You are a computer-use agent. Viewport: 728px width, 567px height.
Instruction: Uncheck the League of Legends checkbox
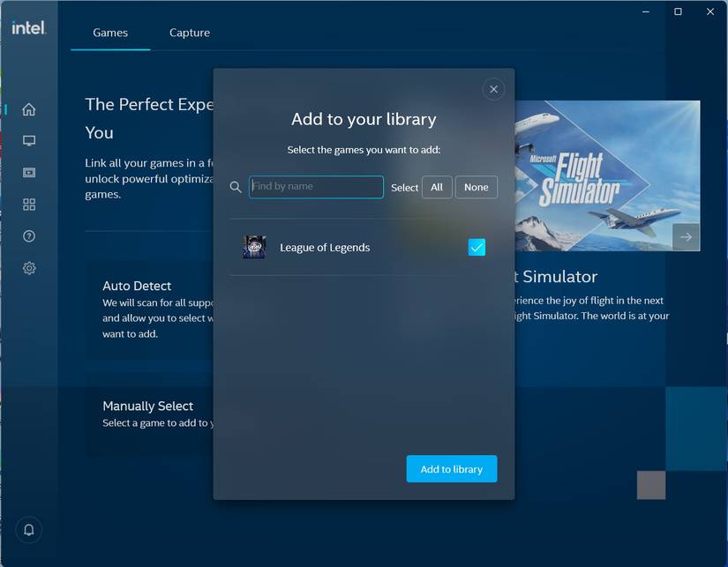pos(477,247)
